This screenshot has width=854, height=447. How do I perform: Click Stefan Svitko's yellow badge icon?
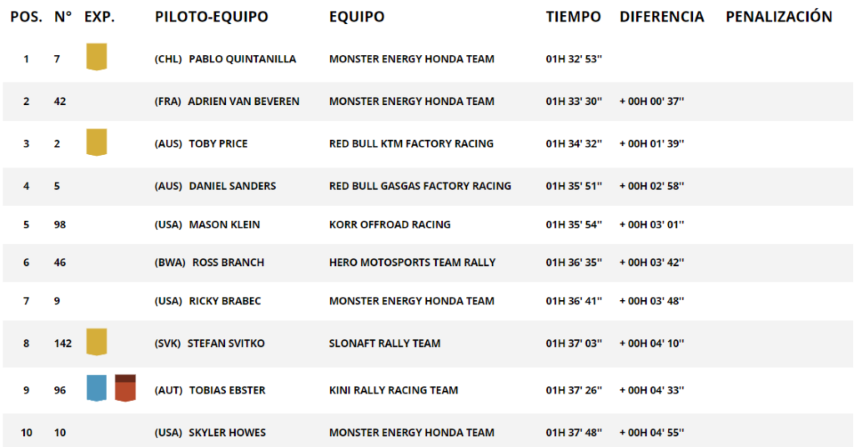point(96,342)
